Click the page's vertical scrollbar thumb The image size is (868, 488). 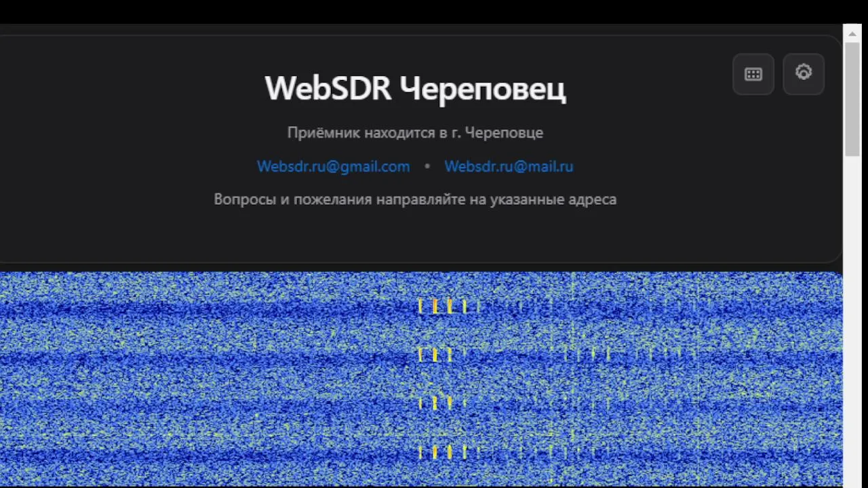tap(852, 98)
